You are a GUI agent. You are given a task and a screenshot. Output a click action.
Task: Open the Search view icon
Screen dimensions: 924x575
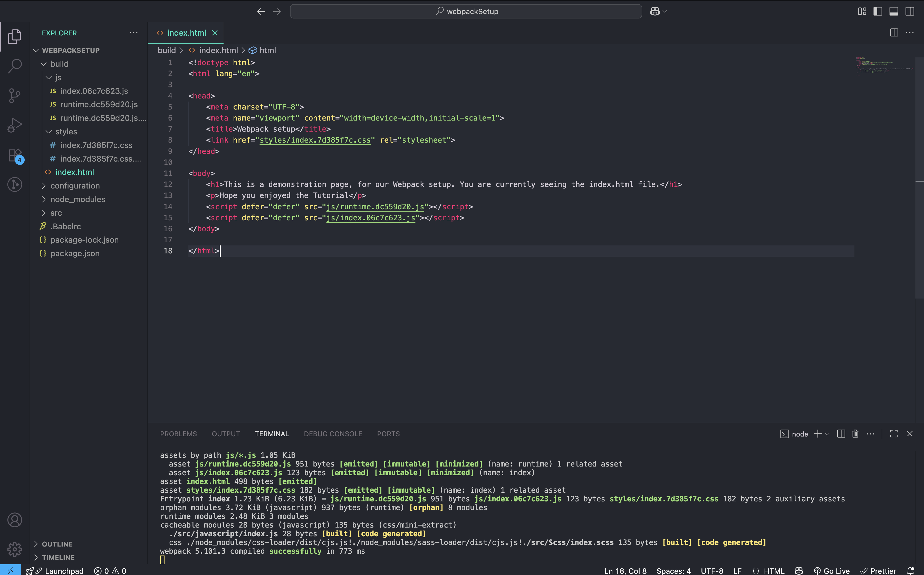tap(14, 66)
